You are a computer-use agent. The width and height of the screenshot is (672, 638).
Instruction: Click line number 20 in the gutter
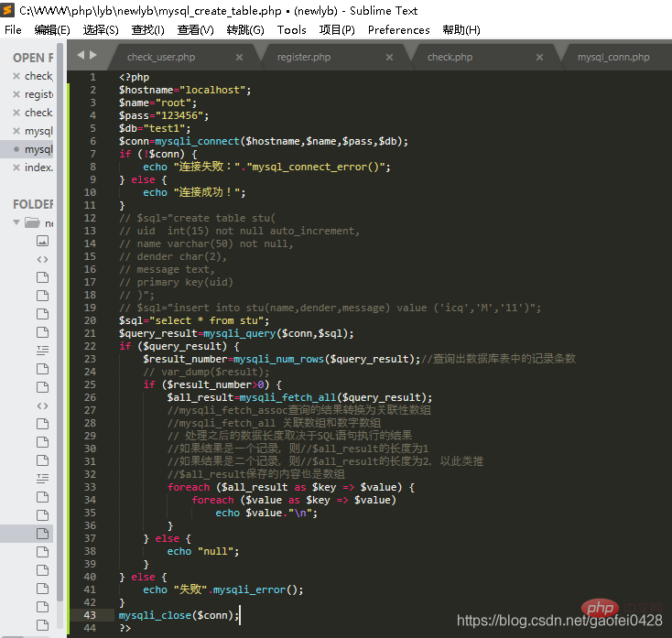[x=90, y=320]
